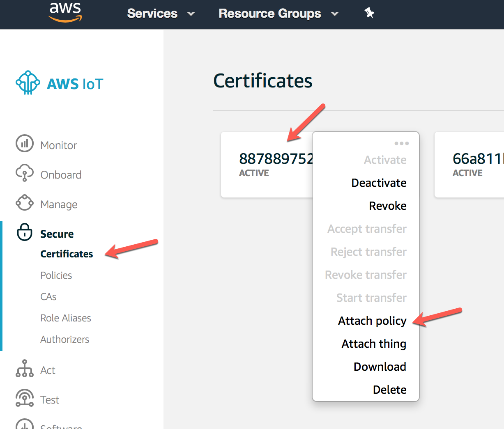Click the three-dot menu icon on certificate card
The height and width of the screenshot is (429, 504).
(401, 143)
